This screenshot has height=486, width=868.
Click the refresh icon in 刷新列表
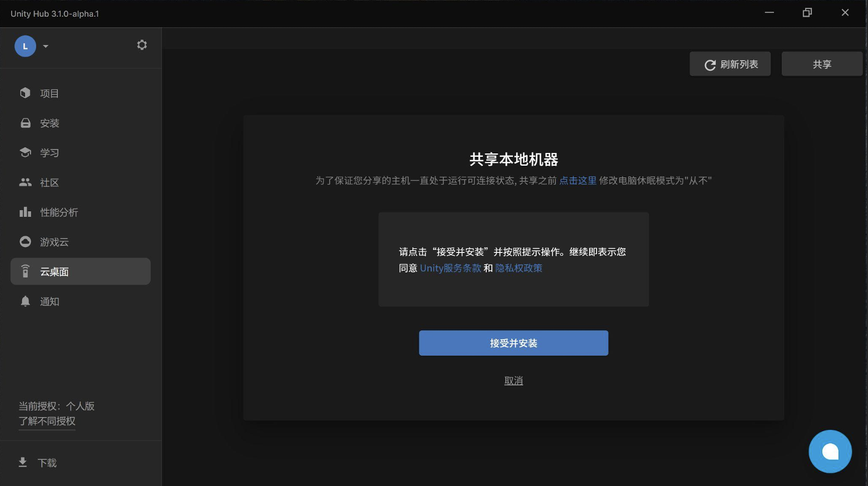pyautogui.click(x=710, y=65)
